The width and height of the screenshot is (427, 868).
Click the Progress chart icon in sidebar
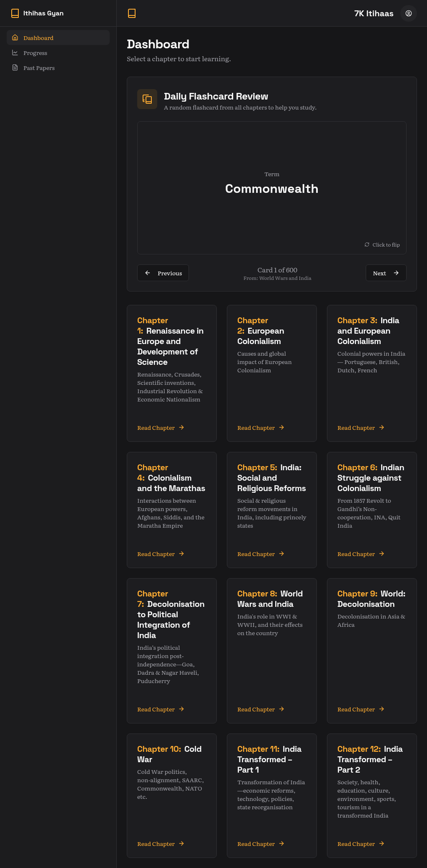coord(15,53)
